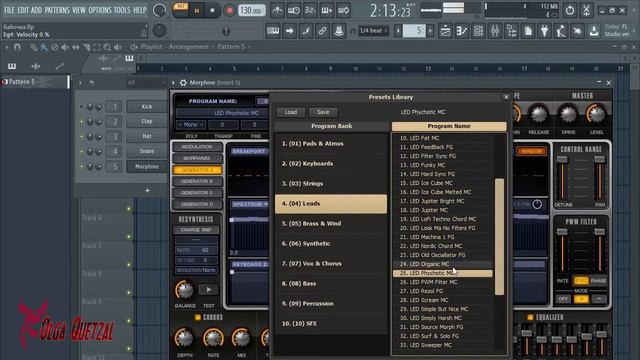Click the Save button in Presets Library
640x360 pixels.
(323, 112)
